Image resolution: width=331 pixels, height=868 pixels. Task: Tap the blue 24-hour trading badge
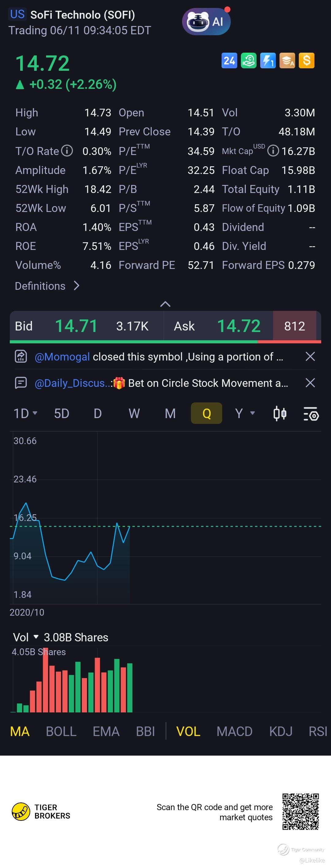229,61
